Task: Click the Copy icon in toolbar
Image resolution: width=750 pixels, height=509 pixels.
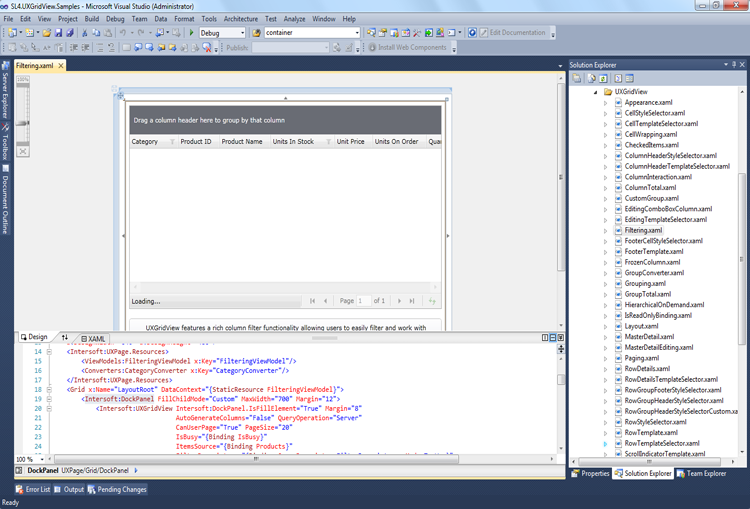Action: [x=96, y=33]
